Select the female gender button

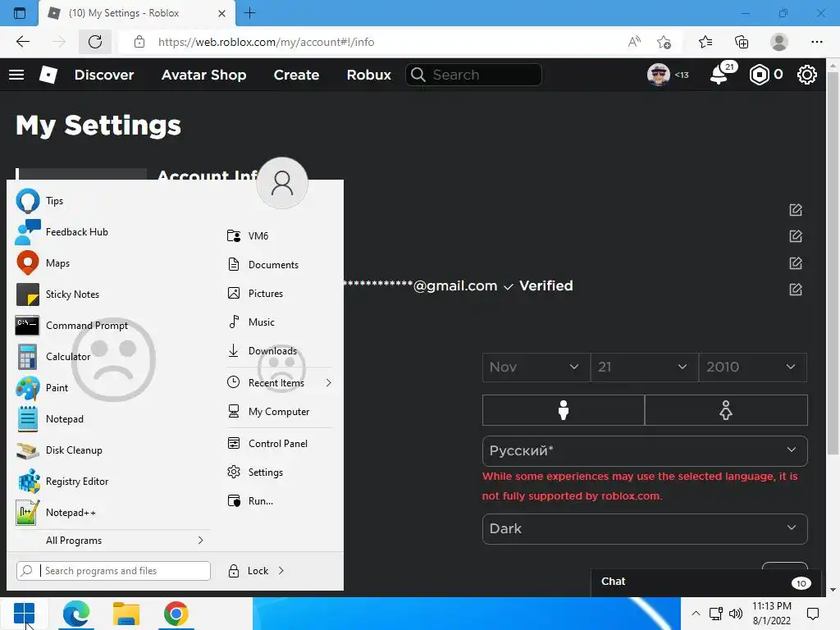pos(726,410)
